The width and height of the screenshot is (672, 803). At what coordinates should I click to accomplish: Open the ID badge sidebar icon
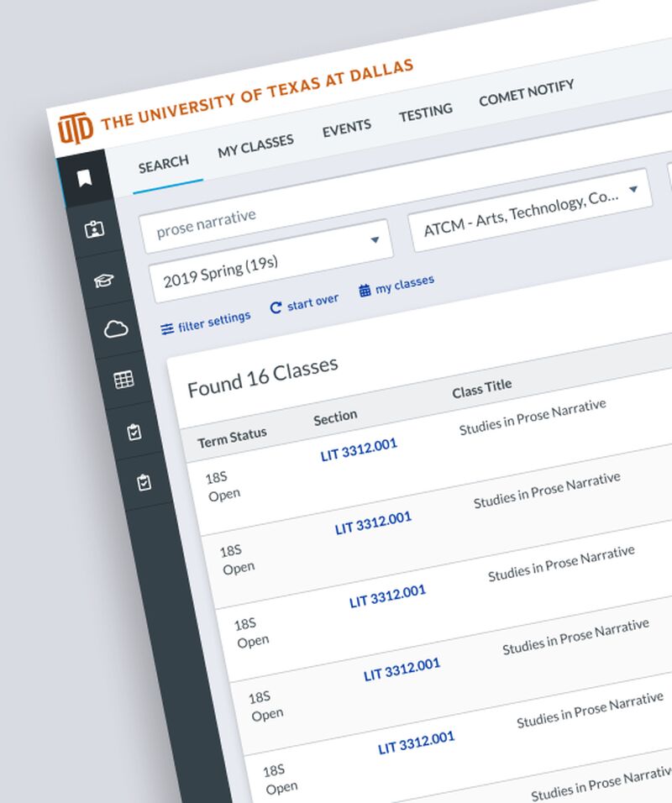coord(94,228)
